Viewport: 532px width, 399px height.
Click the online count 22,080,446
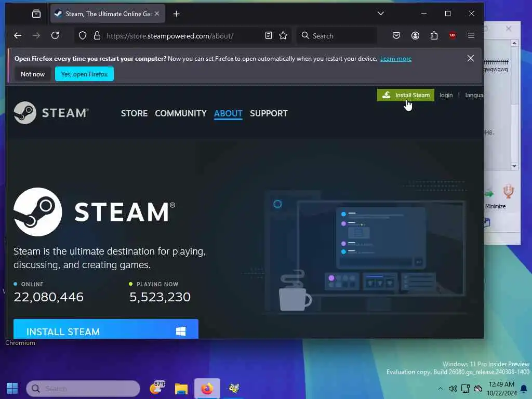pos(48,297)
